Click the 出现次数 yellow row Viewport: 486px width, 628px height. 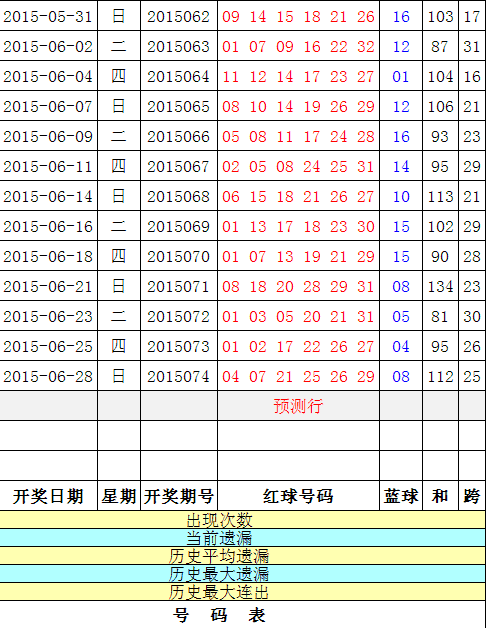243,519
